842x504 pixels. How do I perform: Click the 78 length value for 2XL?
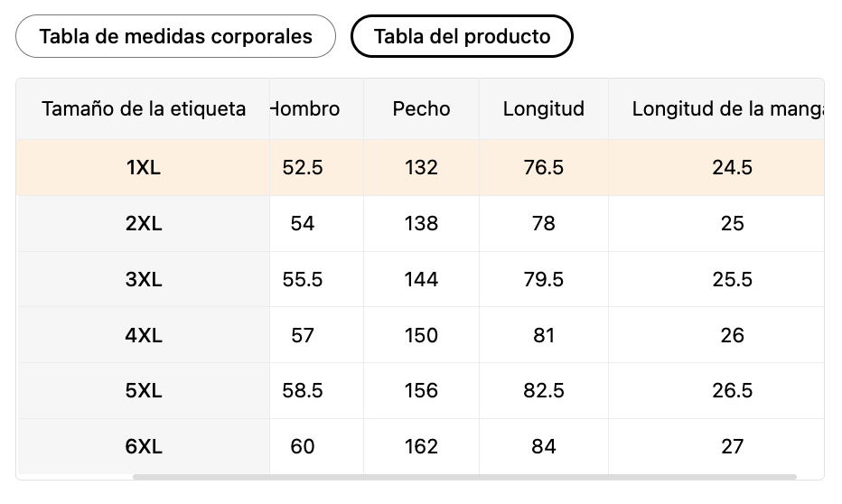(544, 223)
